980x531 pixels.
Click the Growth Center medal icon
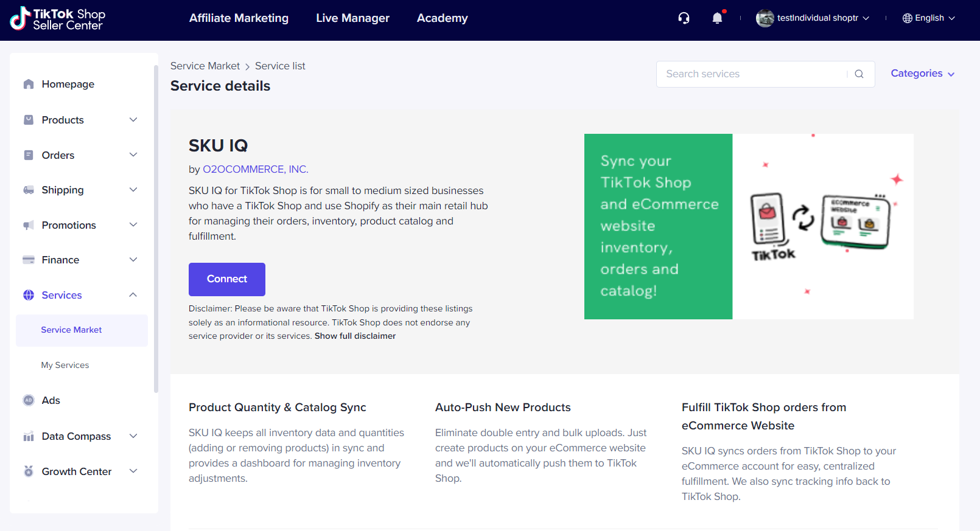[29, 471]
